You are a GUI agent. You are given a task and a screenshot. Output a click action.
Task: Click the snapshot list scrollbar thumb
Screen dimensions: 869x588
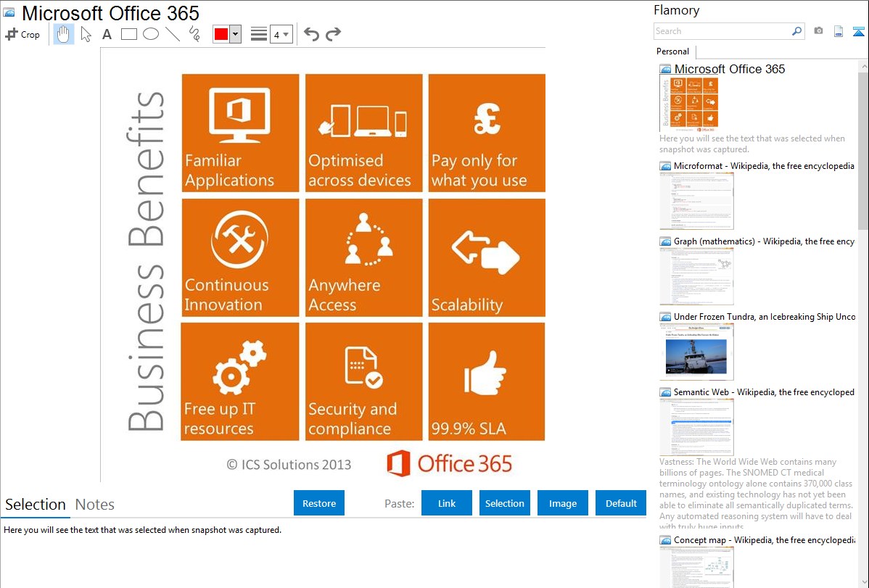click(x=863, y=151)
